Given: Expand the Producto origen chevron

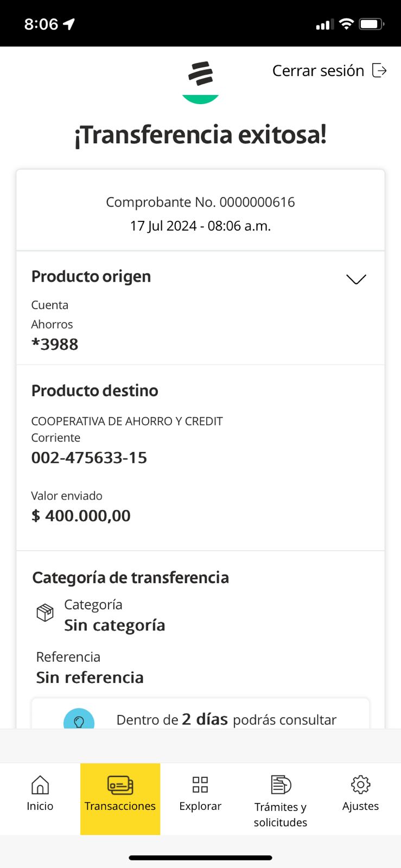Looking at the screenshot, I should 356,279.
